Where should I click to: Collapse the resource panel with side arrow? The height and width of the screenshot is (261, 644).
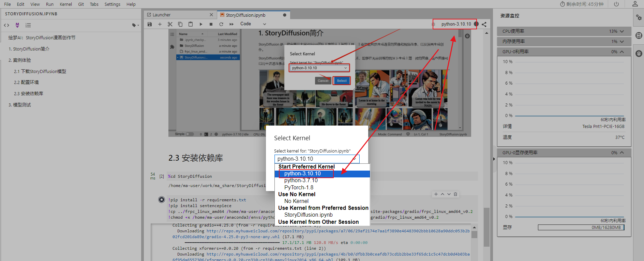coord(494,159)
